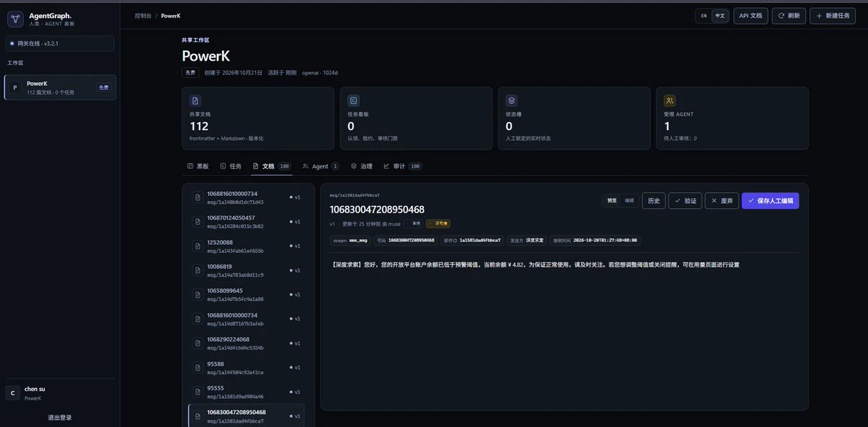This screenshot has width=868, height=427.
Task: Click 保存人工编辑 button
Action: tap(770, 201)
